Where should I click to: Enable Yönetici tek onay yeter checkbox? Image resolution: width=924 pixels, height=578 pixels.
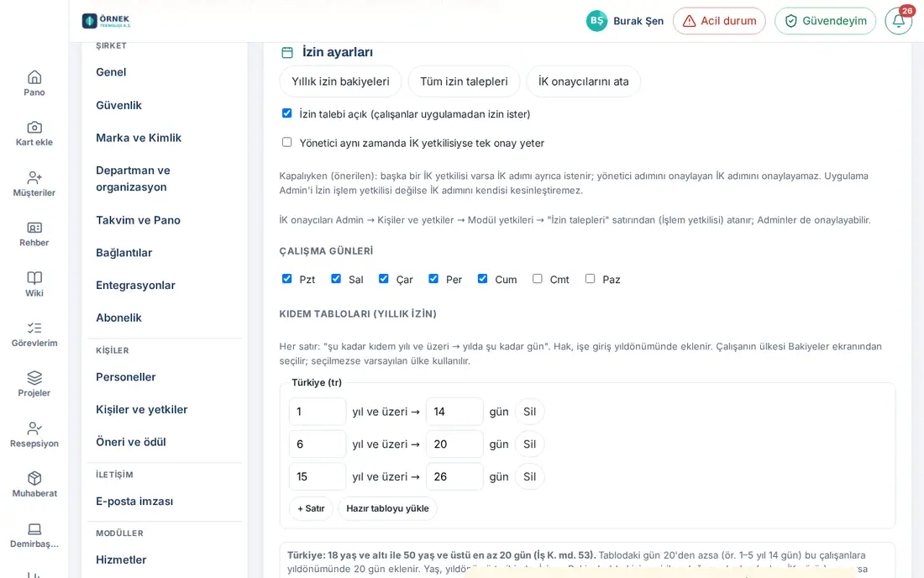click(x=287, y=142)
